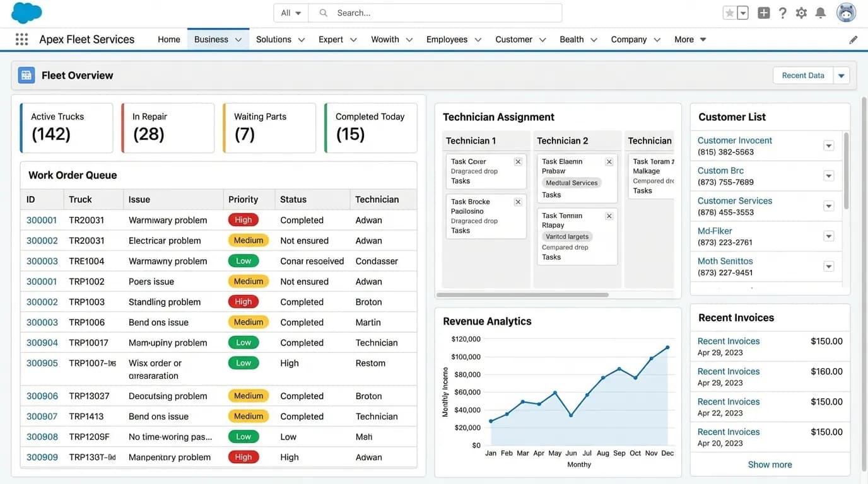Image resolution: width=868 pixels, height=484 pixels.
Task: Open the Solutions tab
Action: 274,39
